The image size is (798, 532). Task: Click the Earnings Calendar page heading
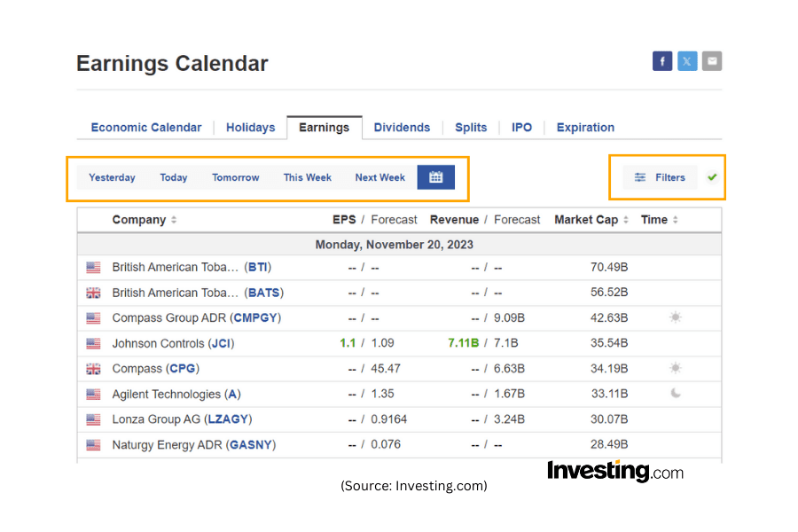172,64
